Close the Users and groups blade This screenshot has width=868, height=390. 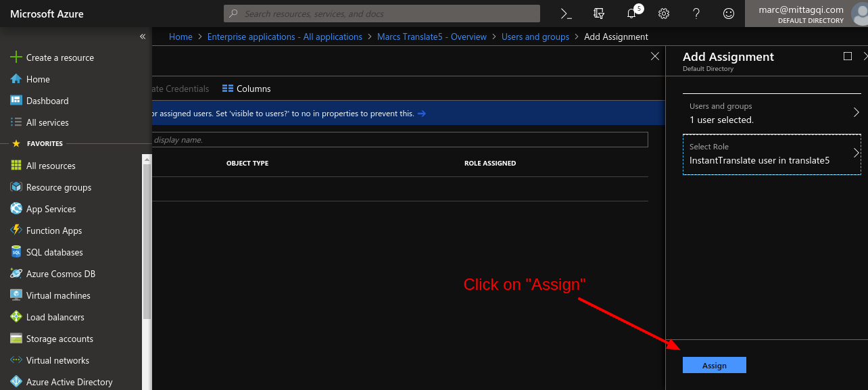654,56
